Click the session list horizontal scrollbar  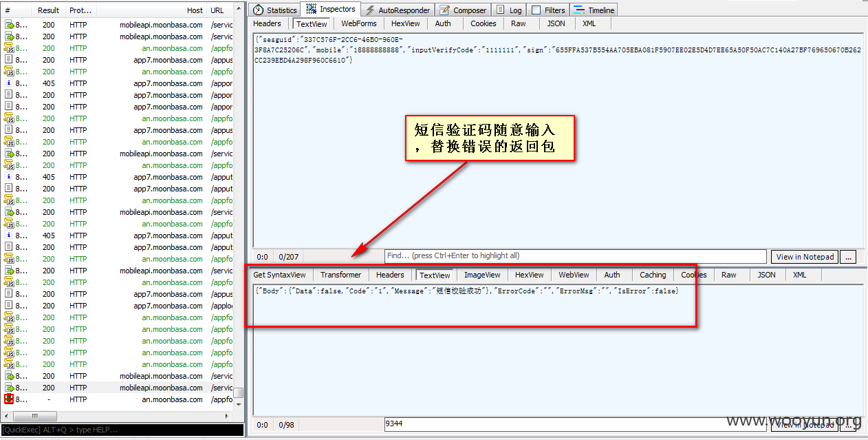[x=116, y=416]
